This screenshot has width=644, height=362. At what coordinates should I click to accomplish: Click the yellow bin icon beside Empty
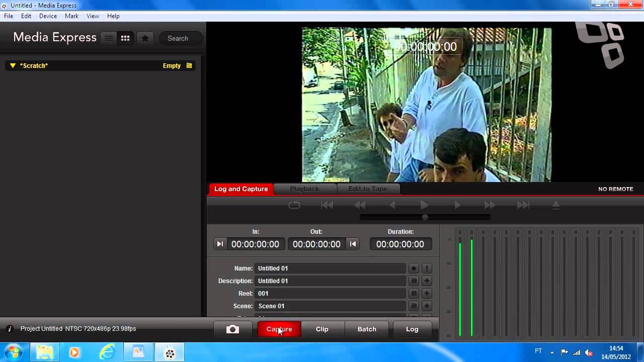[189, 65]
